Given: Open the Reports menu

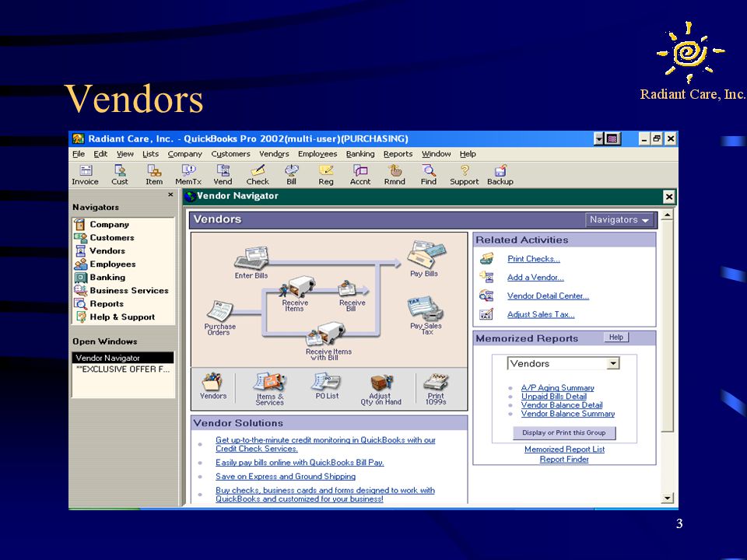Looking at the screenshot, I should pyautogui.click(x=398, y=154).
